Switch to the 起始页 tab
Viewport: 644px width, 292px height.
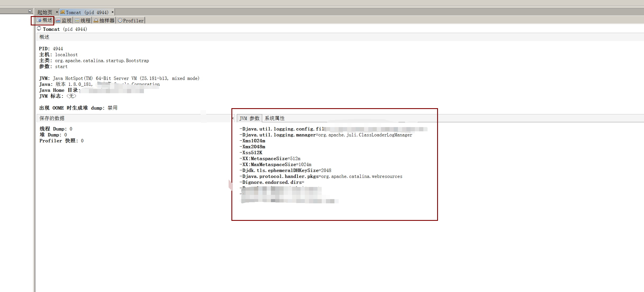pyautogui.click(x=45, y=12)
